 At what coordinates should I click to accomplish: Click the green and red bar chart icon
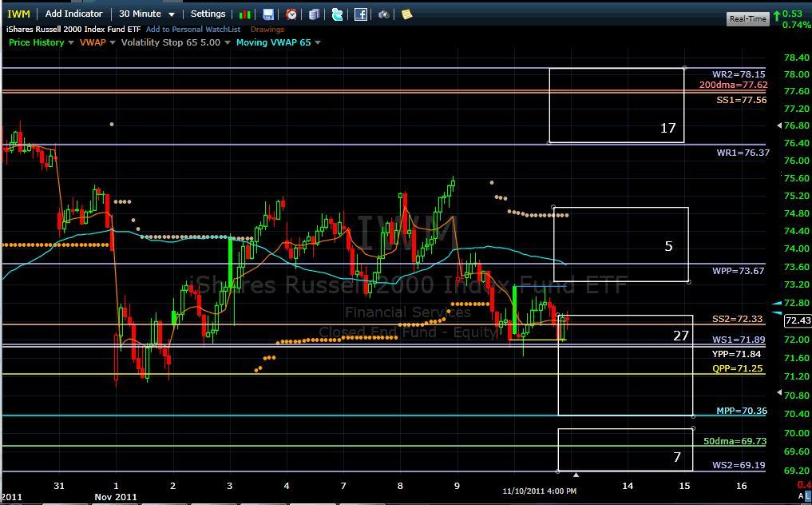coord(245,14)
